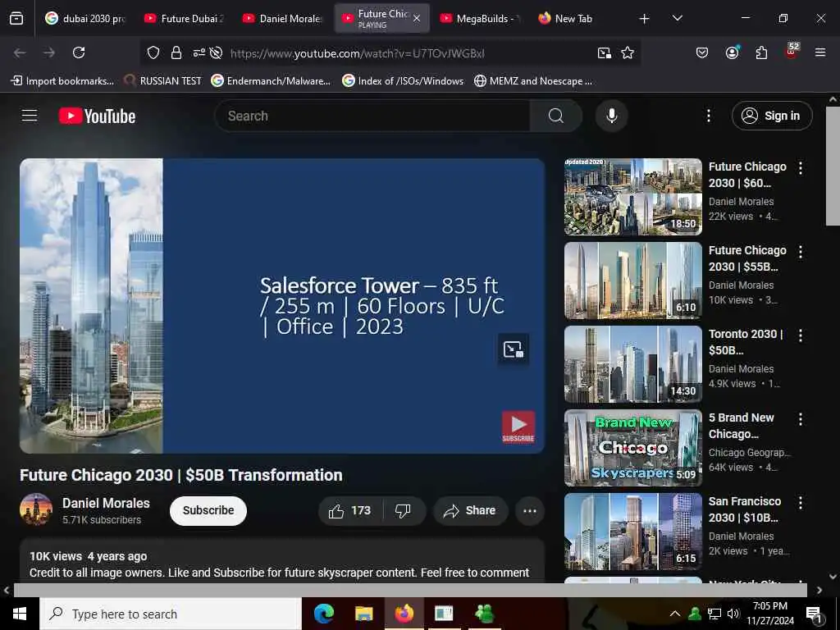Open Daniel Morales channel avatar
This screenshot has height=630, width=840.
coord(36,509)
